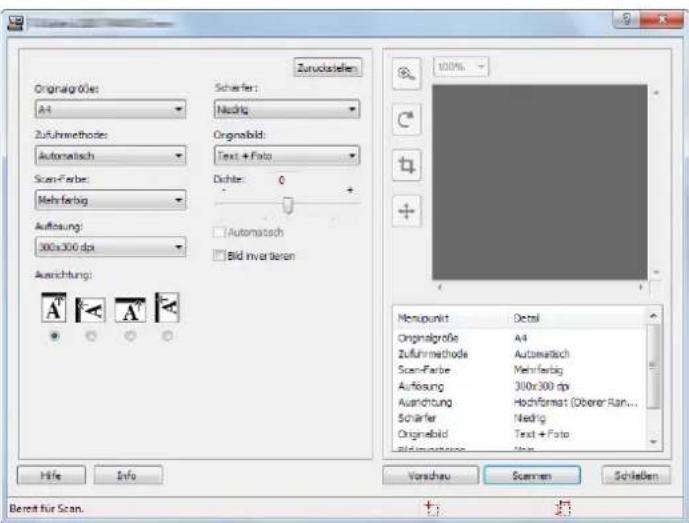689x523 pixels.
Task: Select the crop tool icon
Action: [x=406, y=165]
